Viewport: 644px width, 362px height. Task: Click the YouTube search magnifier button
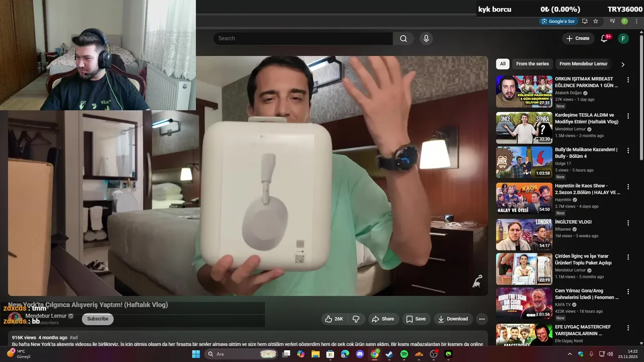click(x=404, y=39)
